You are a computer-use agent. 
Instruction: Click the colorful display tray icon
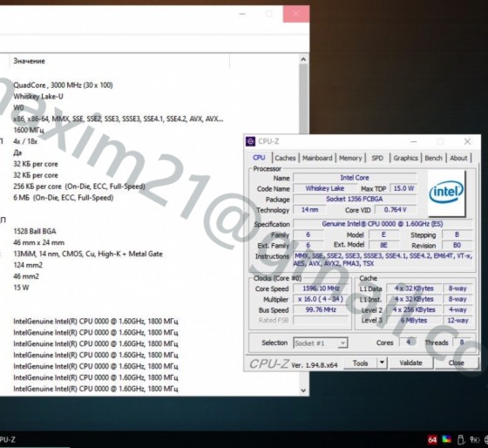coord(446,439)
